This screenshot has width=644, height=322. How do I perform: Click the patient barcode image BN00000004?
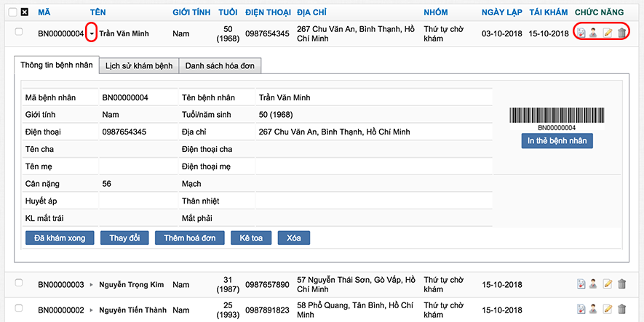557,116
